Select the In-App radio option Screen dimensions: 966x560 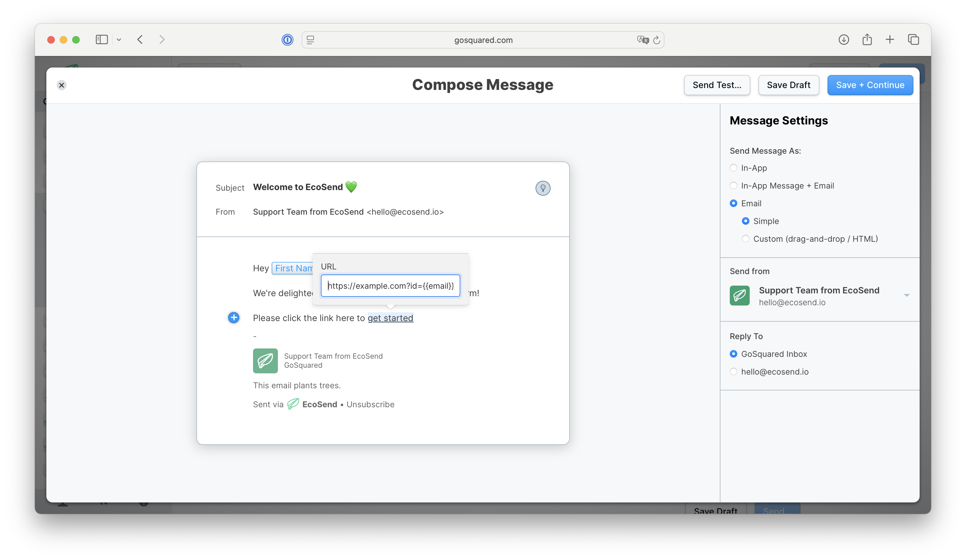tap(733, 168)
